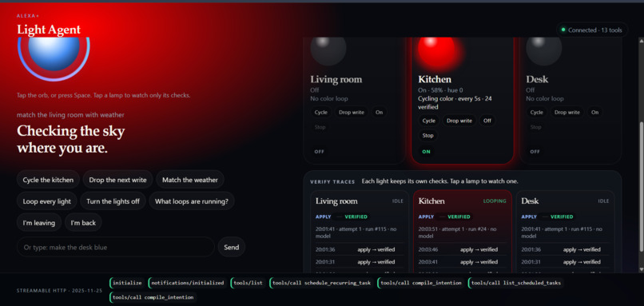Click the 'Loop every light' suggestion

pyautogui.click(x=47, y=201)
